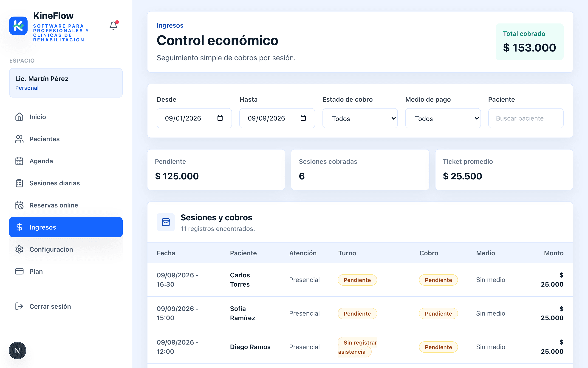Click the Total cobrado $ 153.000 card
The image size is (588, 368).
(529, 42)
